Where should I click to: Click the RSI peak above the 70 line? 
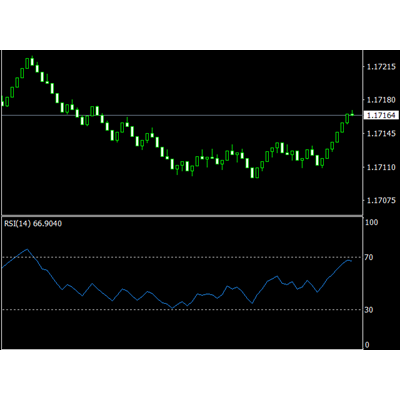[27, 249]
